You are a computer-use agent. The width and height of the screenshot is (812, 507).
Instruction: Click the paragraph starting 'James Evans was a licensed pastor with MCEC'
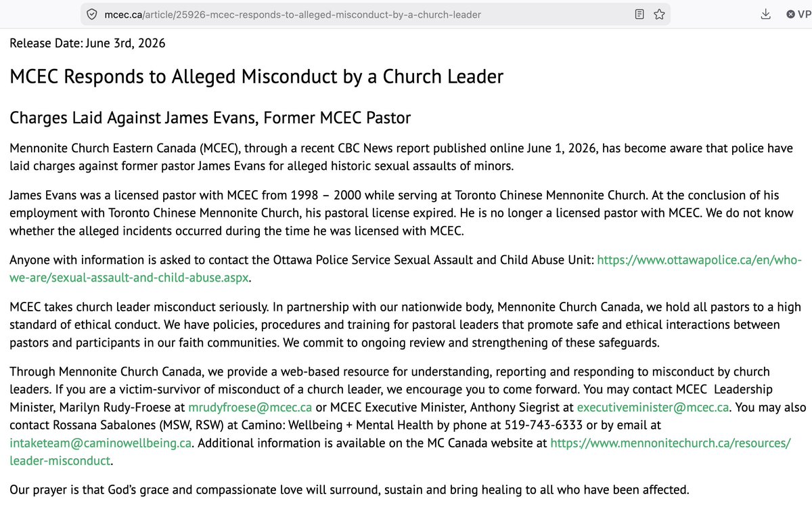coord(402,213)
